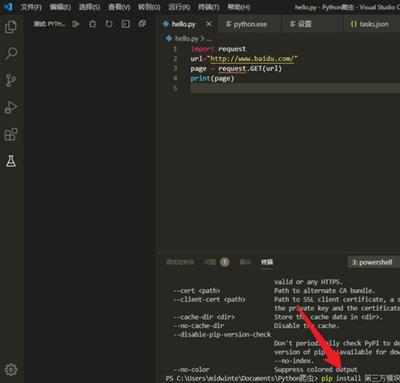The width and height of the screenshot is (400, 383).
Task: Click the import request line of code
Action: click(219, 49)
